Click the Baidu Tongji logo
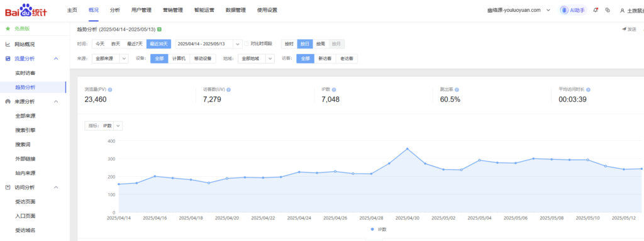The width and height of the screenshot is (644, 241). pyautogui.click(x=26, y=10)
